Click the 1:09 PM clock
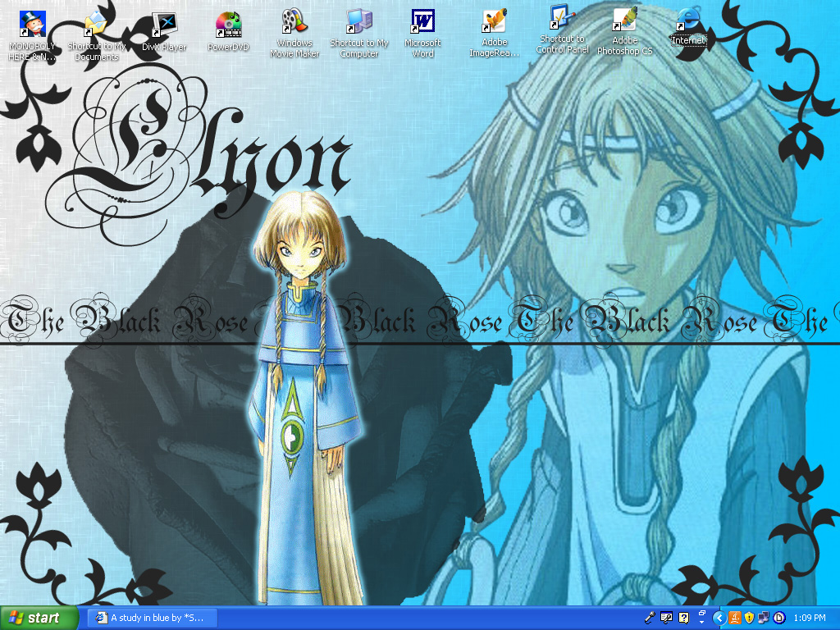840x630 pixels. (810, 619)
